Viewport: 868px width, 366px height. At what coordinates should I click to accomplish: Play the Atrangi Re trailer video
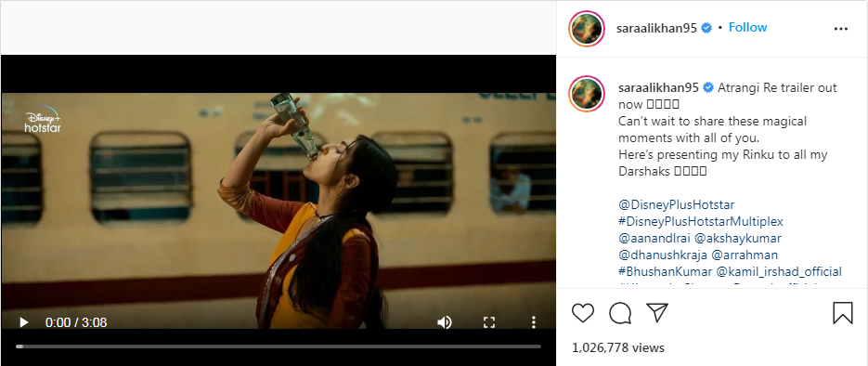click(24, 322)
